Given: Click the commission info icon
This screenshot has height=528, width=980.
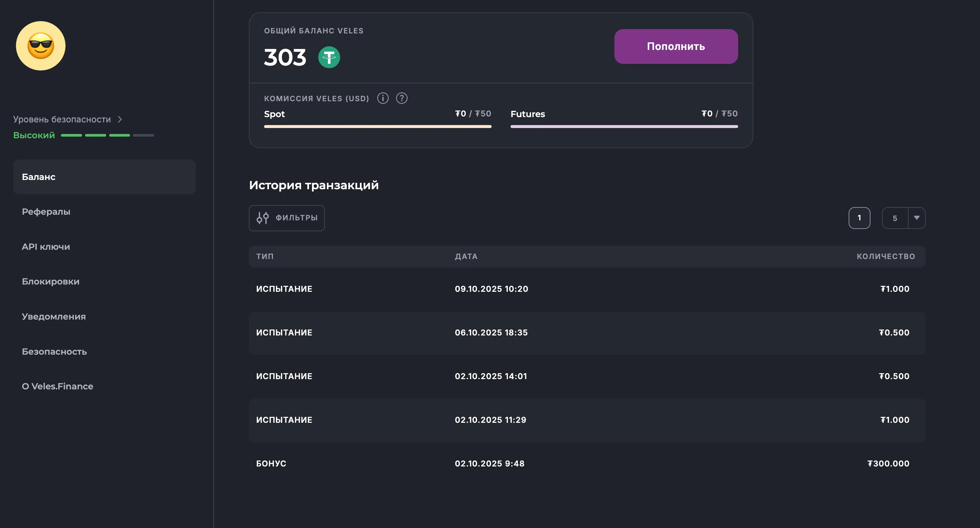Looking at the screenshot, I should tap(383, 98).
